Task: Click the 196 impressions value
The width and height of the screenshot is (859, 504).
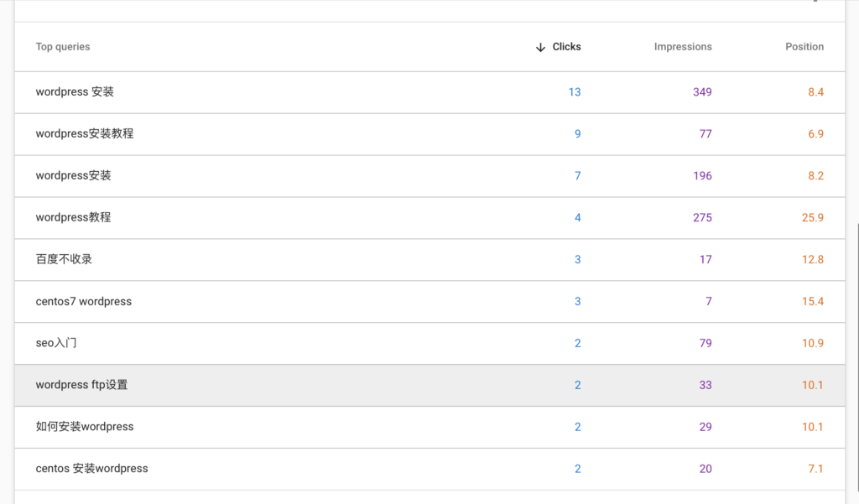Action: 702,176
